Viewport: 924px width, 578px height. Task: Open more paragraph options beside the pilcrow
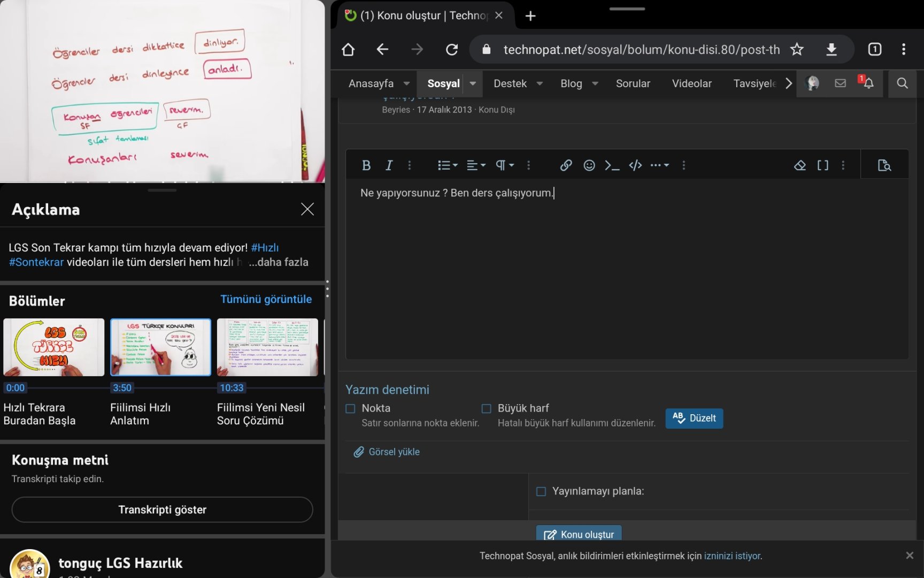[x=529, y=165]
